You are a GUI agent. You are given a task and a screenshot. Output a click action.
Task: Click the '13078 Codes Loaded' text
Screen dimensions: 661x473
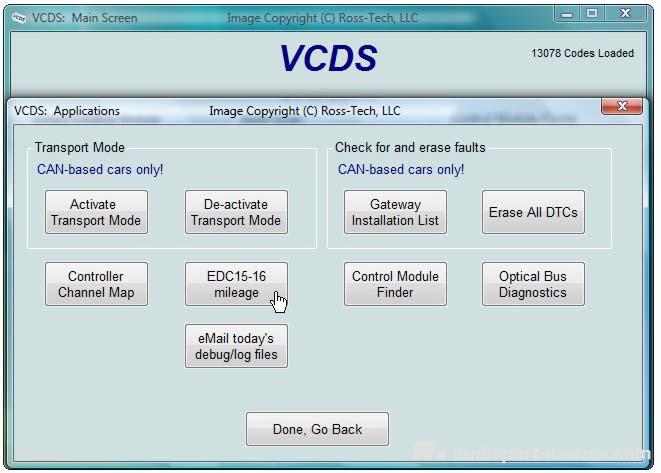tap(582, 54)
